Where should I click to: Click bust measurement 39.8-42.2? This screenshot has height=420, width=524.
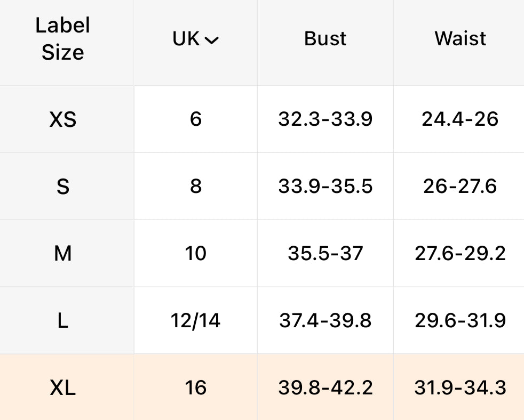pos(325,387)
